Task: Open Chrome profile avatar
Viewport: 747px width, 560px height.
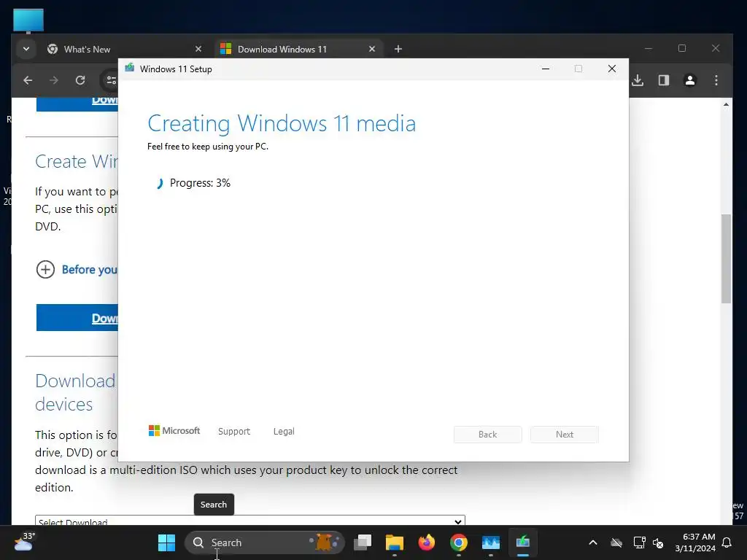Action: (x=690, y=80)
